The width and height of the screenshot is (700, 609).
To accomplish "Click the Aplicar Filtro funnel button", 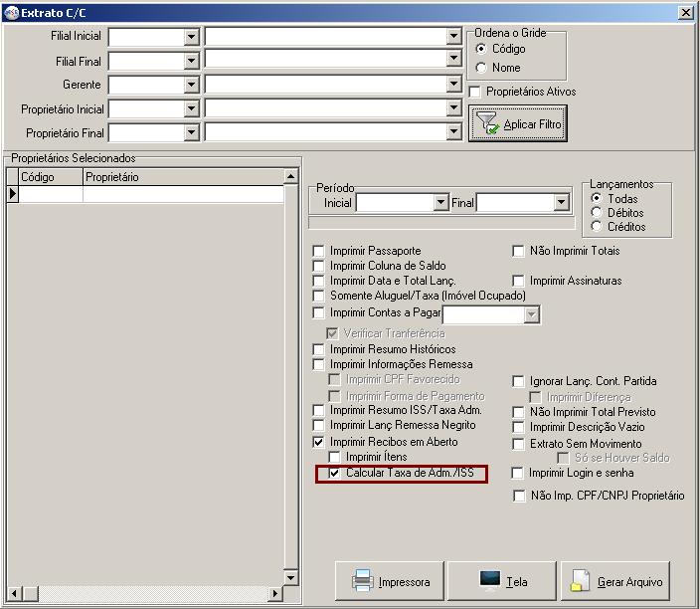I will point(517,124).
